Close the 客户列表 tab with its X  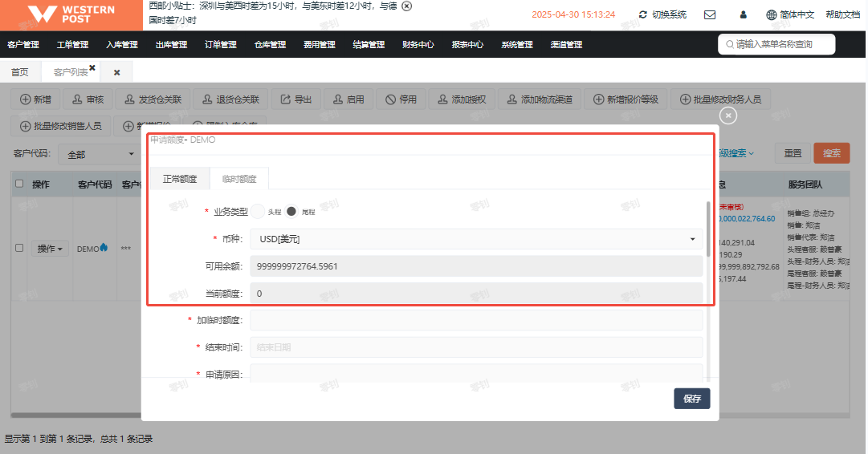point(92,68)
